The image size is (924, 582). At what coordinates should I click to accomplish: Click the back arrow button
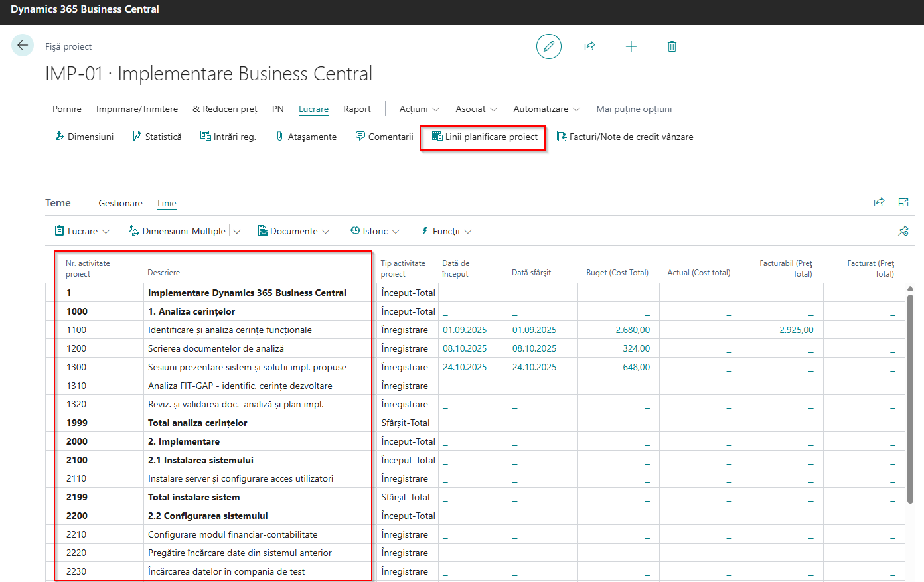pos(23,46)
